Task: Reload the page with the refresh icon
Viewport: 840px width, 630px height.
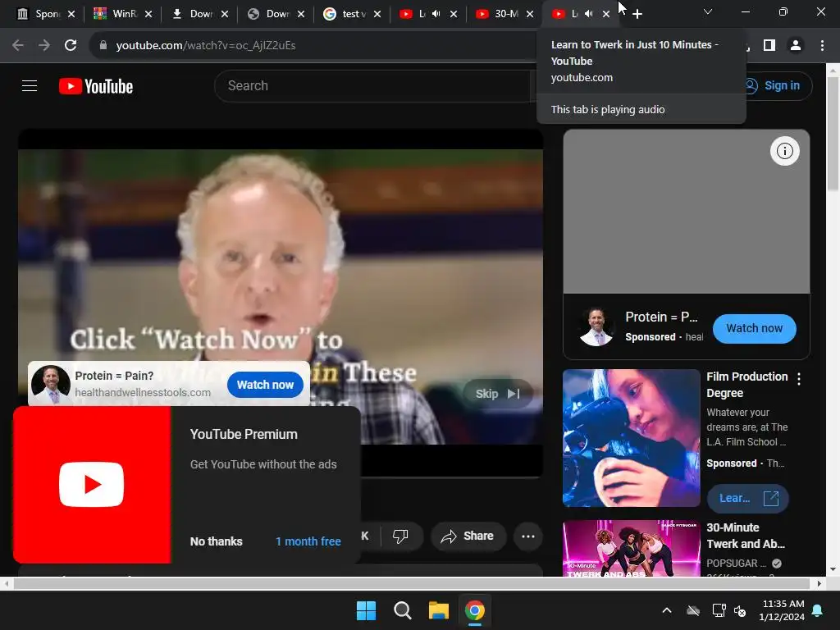Action: click(x=71, y=45)
